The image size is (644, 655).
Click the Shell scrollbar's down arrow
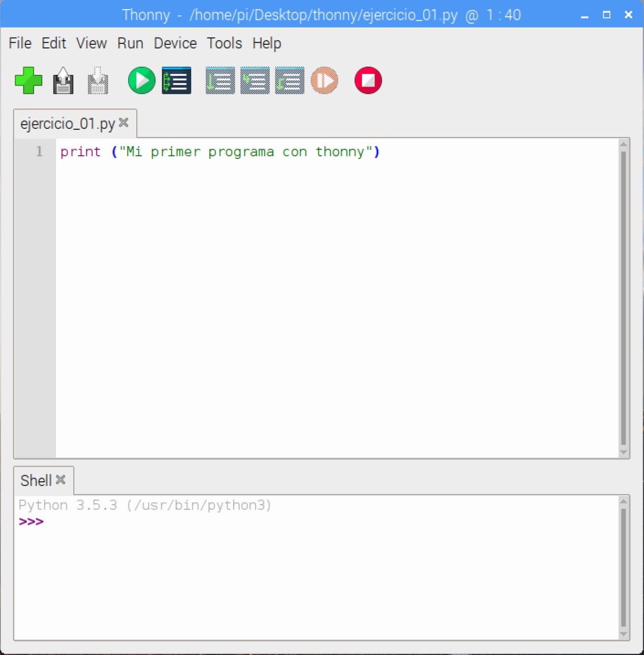coord(624,635)
